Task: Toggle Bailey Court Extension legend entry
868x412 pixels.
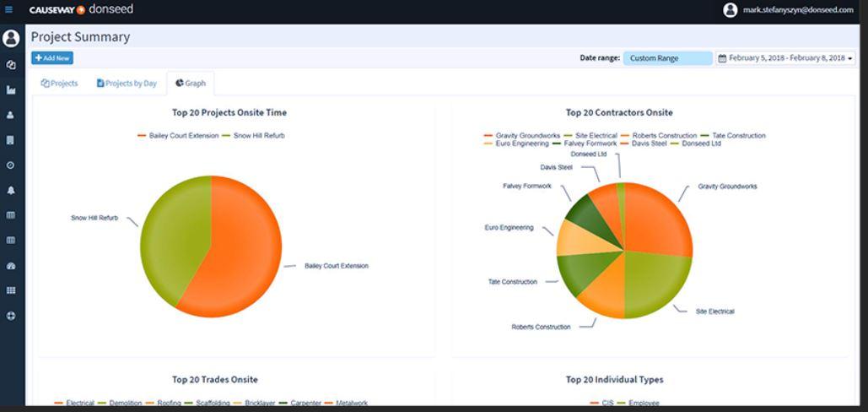Action: tap(178, 136)
